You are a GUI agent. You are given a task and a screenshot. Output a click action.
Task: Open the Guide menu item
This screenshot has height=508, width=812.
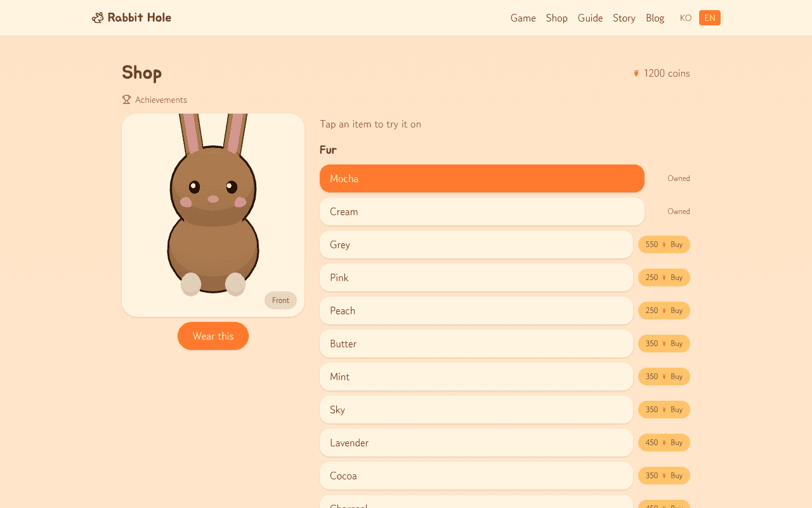pos(590,18)
